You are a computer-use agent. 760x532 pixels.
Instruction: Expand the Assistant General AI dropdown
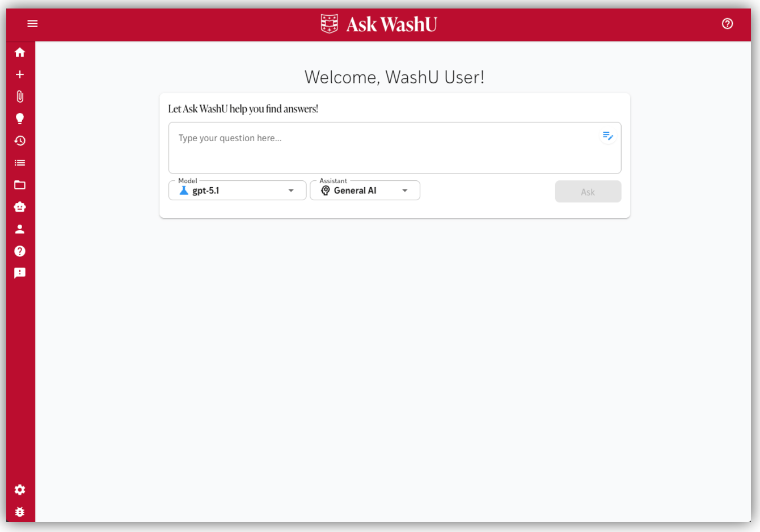365,191
